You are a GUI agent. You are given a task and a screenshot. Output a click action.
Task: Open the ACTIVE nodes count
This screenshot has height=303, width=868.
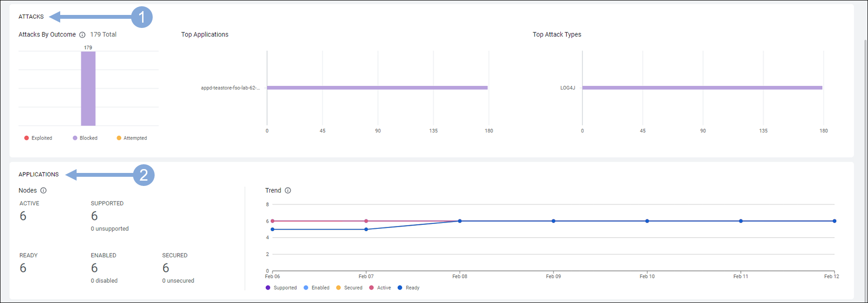(23, 216)
